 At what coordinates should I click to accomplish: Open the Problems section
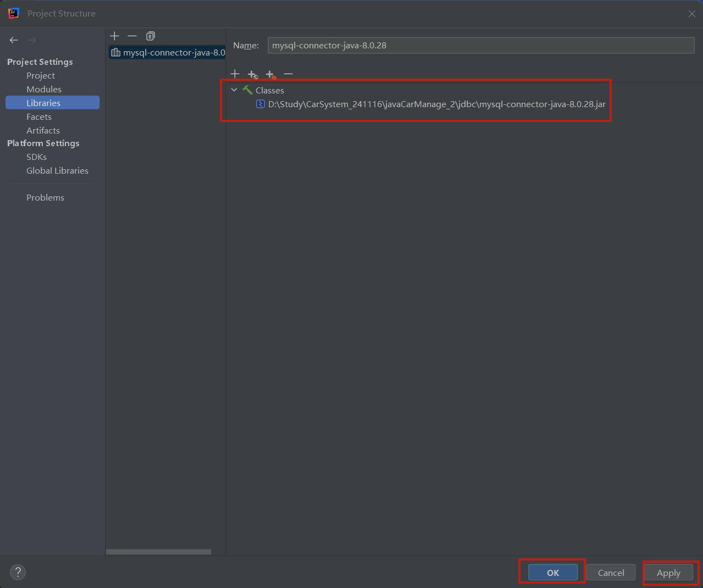coord(45,197)
